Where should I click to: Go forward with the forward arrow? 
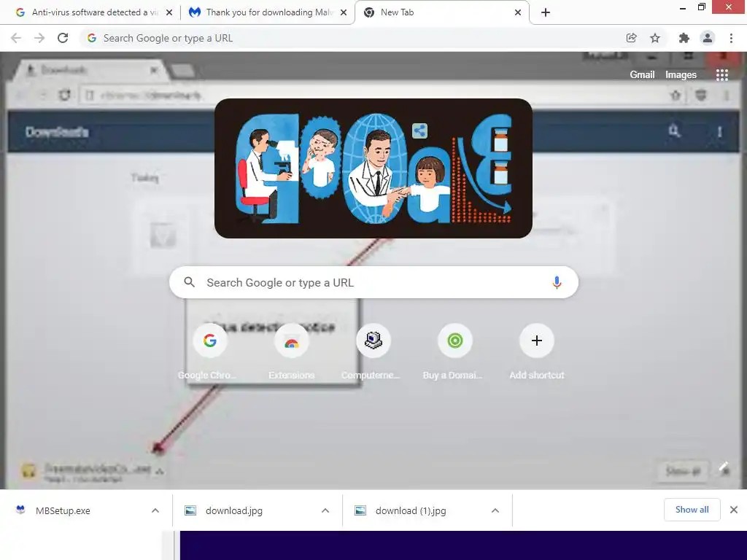click(x=39, y=38)
